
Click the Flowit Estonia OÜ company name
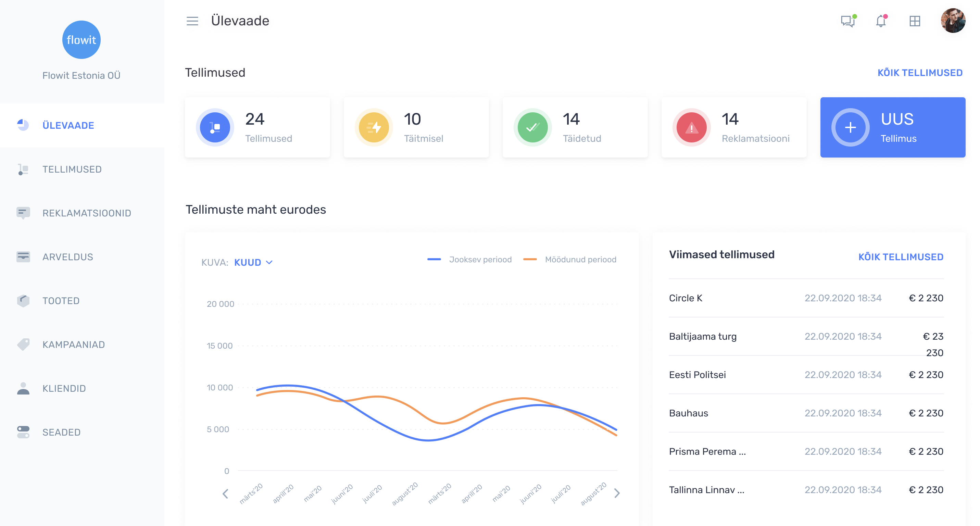point(81,75)
